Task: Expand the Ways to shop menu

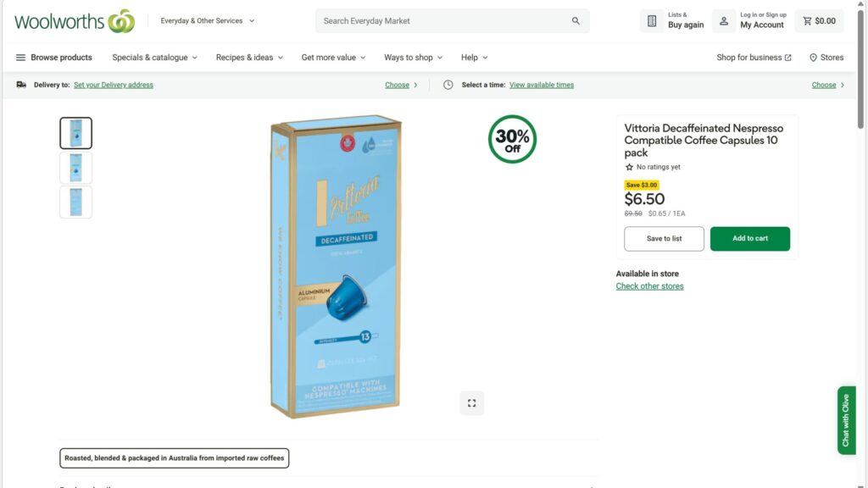Action: pyautogui.click(x=413, y=58)
